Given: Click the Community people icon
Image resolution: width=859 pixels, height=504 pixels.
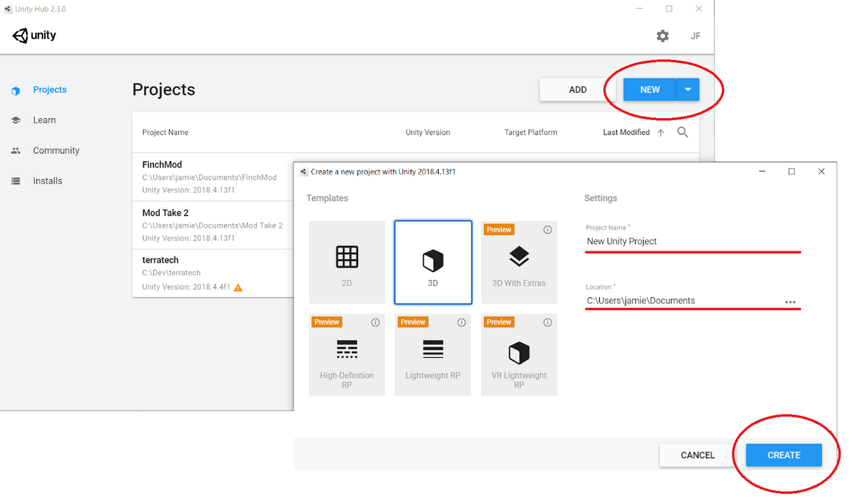Looking at the screenshot, I should coord(16,151).
